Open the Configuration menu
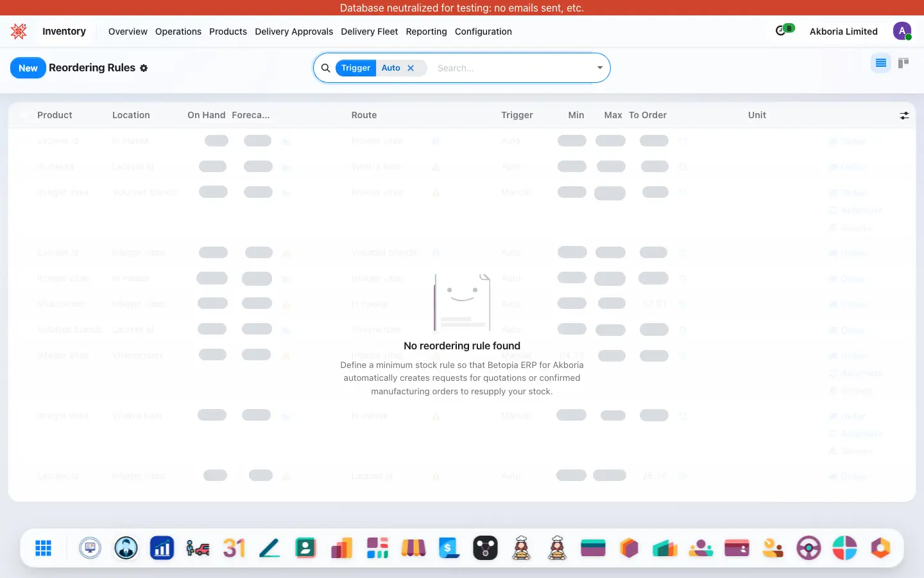 point(483,31)
